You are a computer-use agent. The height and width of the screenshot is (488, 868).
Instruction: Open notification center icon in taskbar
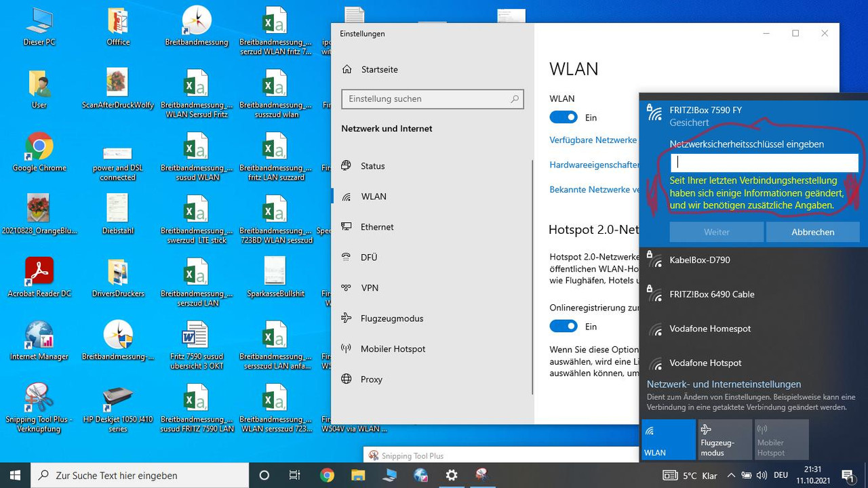[847, 475]
